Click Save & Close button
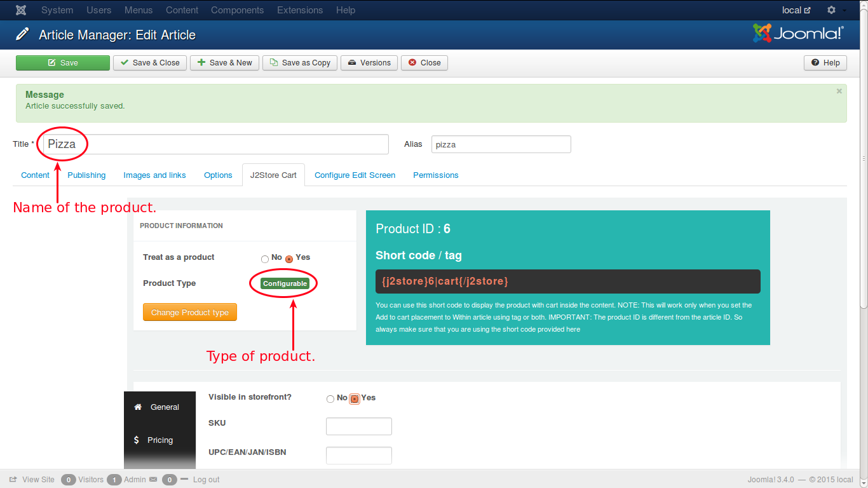 pyautogui.click(x=150, y=63)
